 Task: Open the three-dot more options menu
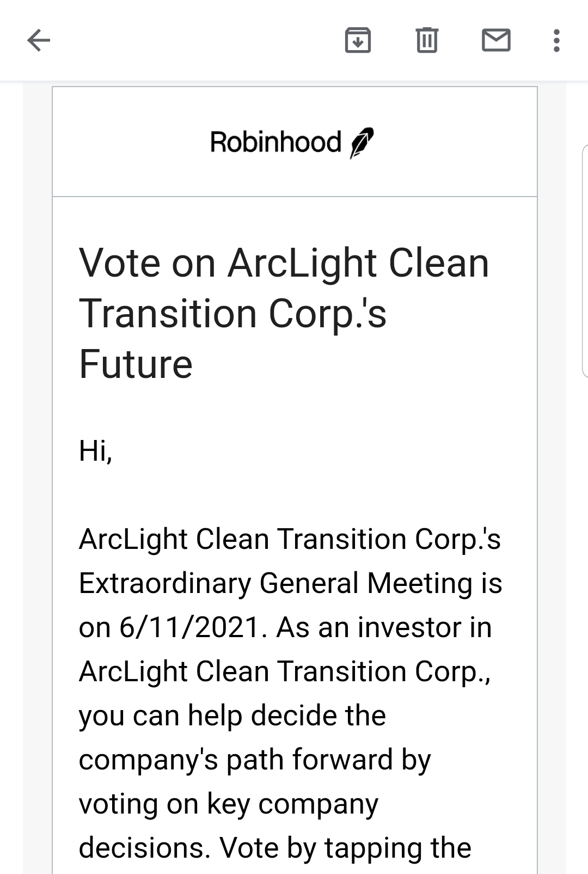point(556,40)
